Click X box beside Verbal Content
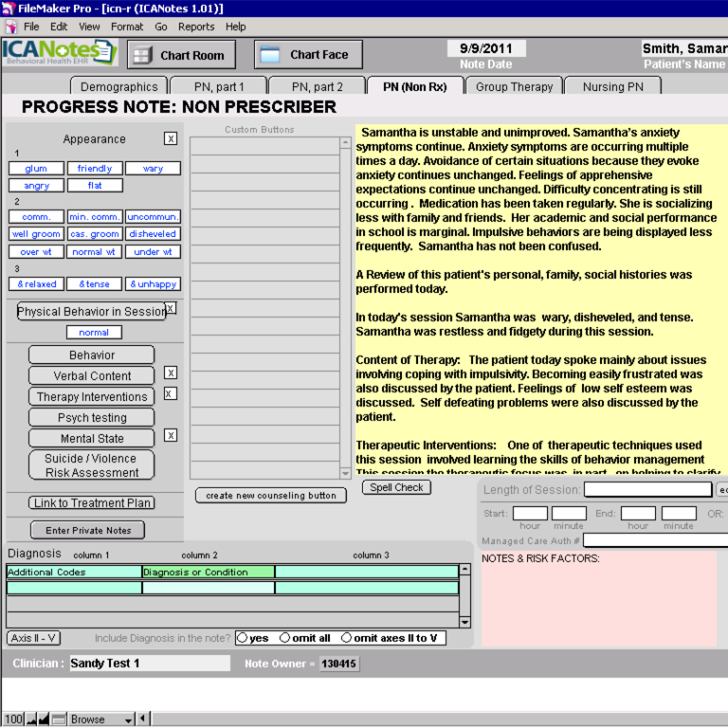This screenshot has height=728, width=728. click(171, 373)
